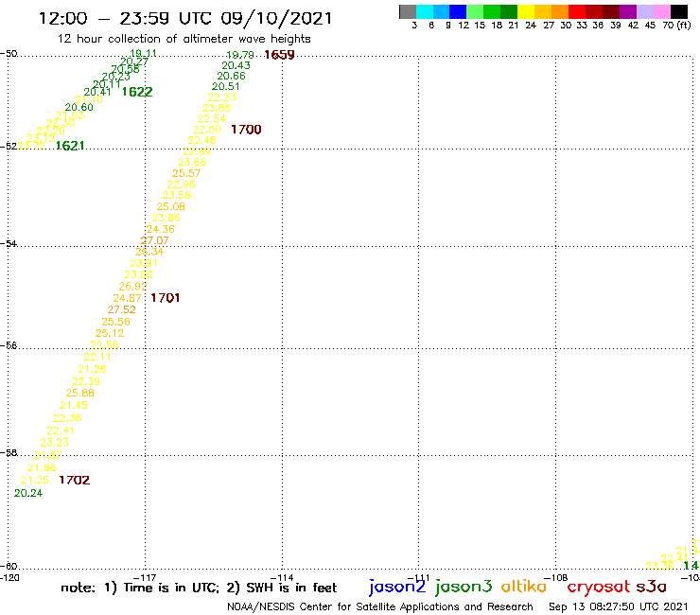
Task: Click the '-58' latitude axis label
Action: click(9, 453)
